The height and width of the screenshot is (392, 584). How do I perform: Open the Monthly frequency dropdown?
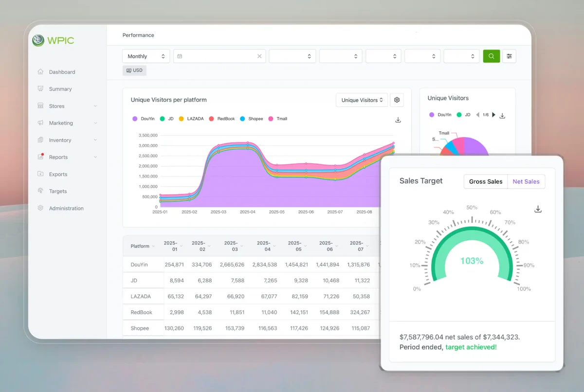(x=146, y=56)
